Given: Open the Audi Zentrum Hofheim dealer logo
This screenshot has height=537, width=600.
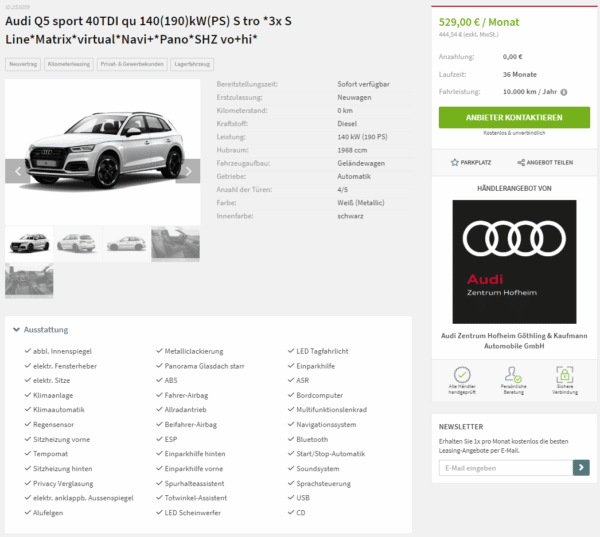Looking at the screenshot, I should pyautogui.click(x=514, y=261).
